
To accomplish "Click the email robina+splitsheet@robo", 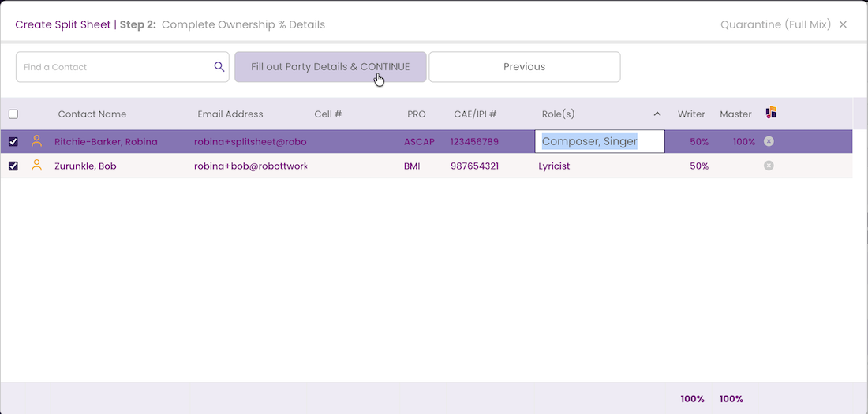I will click(x=250, y=142).
